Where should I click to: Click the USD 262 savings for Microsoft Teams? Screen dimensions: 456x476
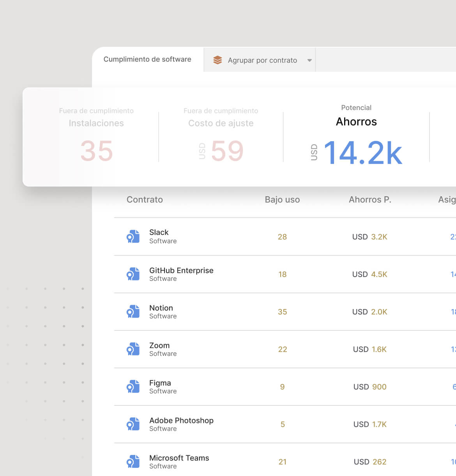[370, 462]
